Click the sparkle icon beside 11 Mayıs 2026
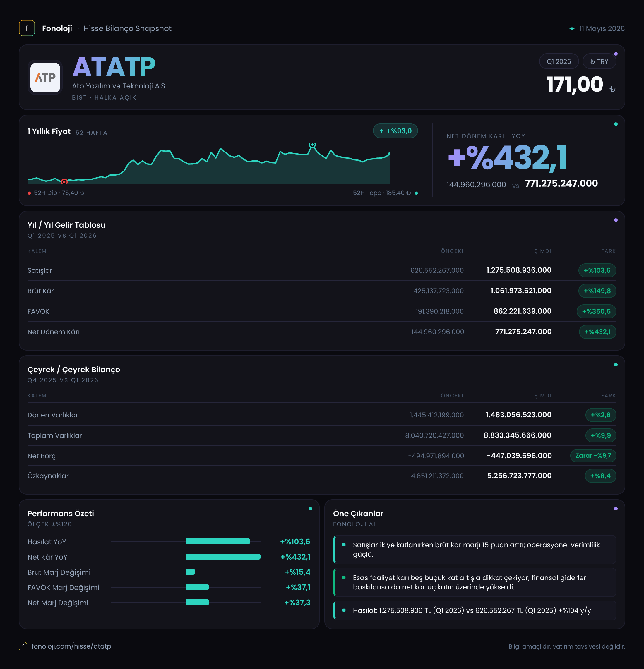This screenshot has width=644, height=669. (572, 29)
